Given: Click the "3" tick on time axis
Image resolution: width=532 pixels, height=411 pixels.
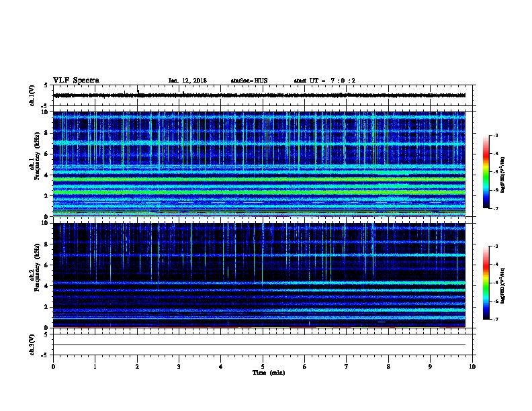Looking at the screenshot, I should (x=179, y=367).
